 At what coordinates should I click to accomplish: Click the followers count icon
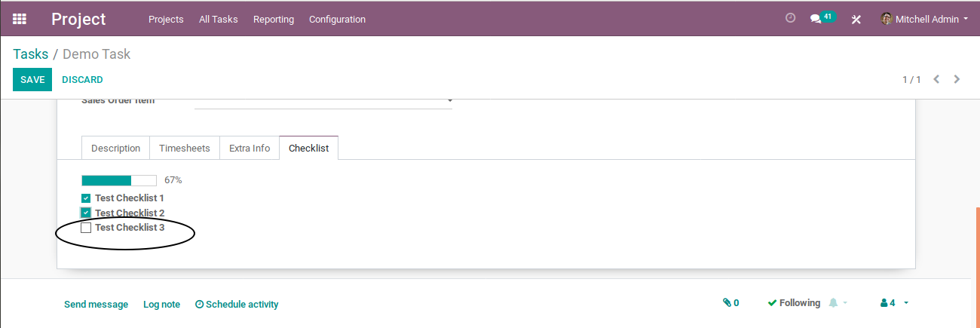coord(888,302)
